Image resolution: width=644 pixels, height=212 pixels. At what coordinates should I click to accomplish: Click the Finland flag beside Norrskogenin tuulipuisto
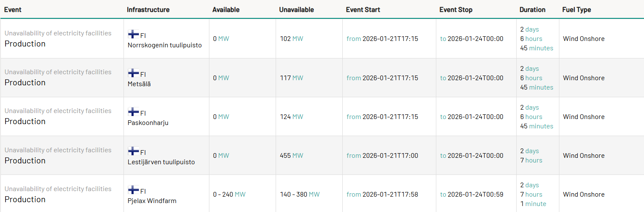tap(133, 34)
